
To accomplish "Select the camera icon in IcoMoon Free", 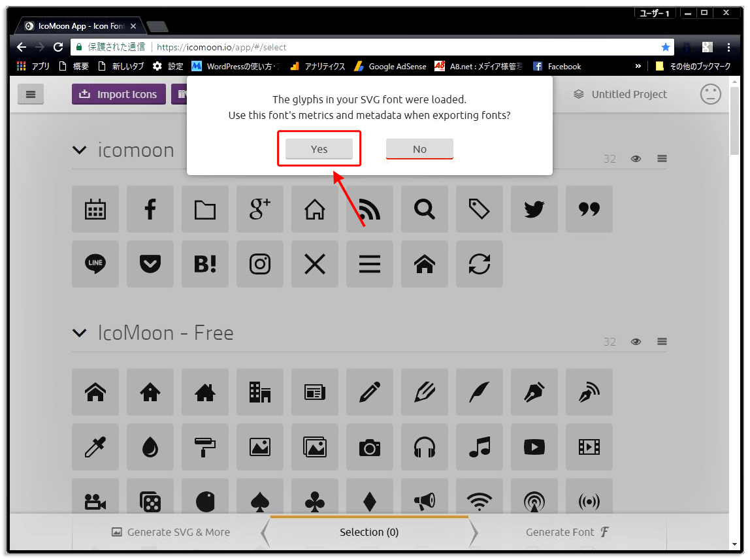I will 370,447.
